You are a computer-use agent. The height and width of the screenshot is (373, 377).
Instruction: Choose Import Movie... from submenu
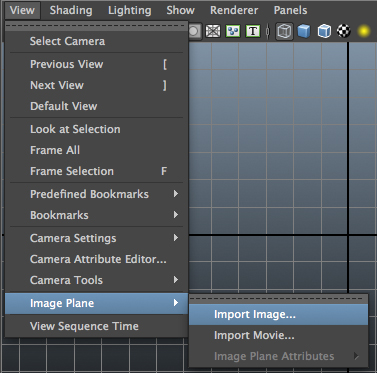pyautogui.click(x=278, y=335)
